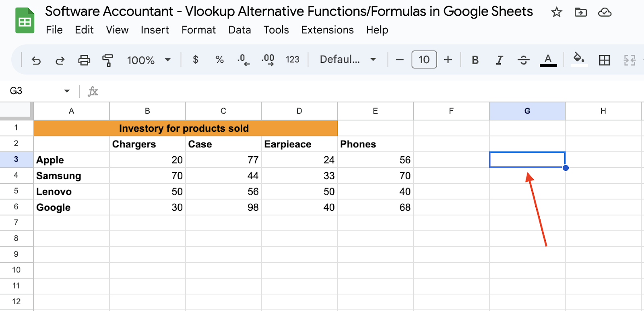This screenshot has height=311, width=644.
Task: Select the cell with value 77
Action: coord(223,160)
